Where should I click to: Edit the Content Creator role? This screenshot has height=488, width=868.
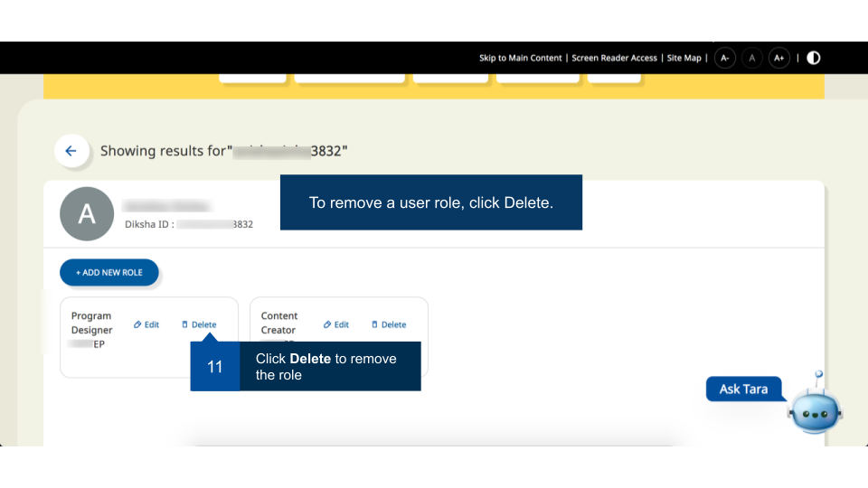click(336, 324)
